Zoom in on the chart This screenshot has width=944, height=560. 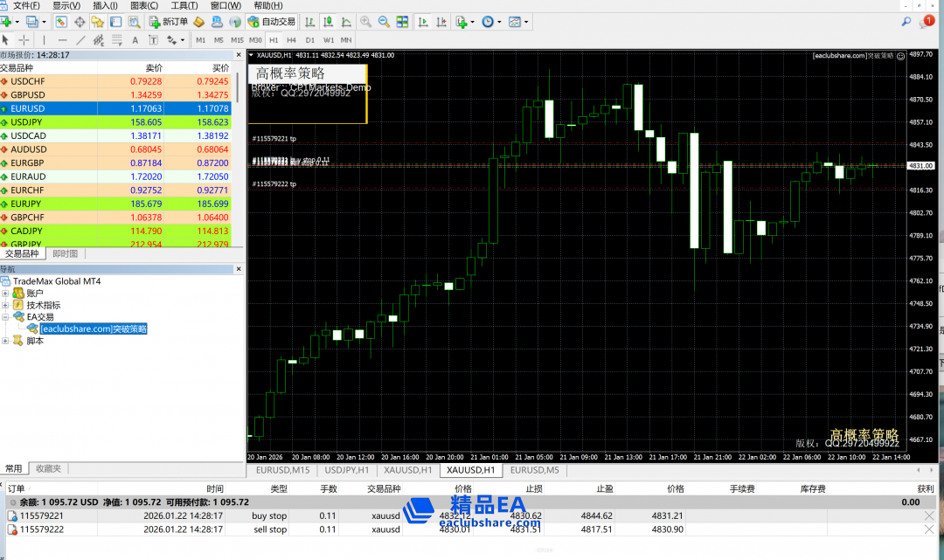[x=365, y=21]
